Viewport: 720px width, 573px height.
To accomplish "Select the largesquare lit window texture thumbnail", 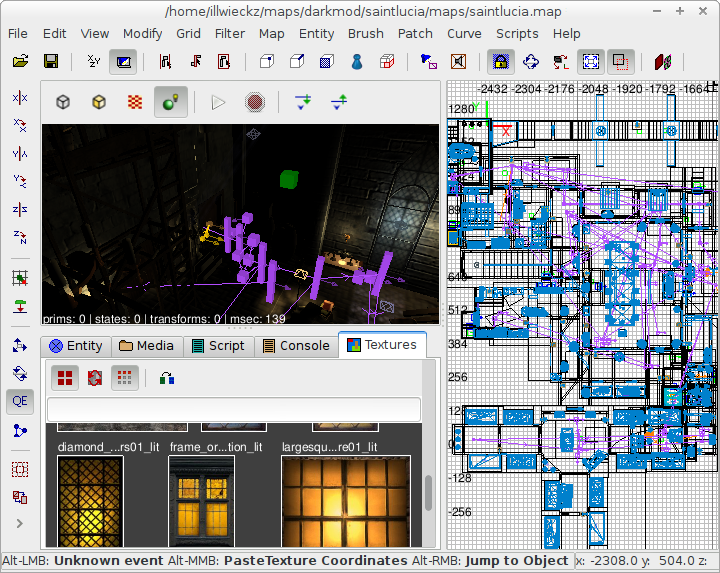I will click(x=346, y=501).
